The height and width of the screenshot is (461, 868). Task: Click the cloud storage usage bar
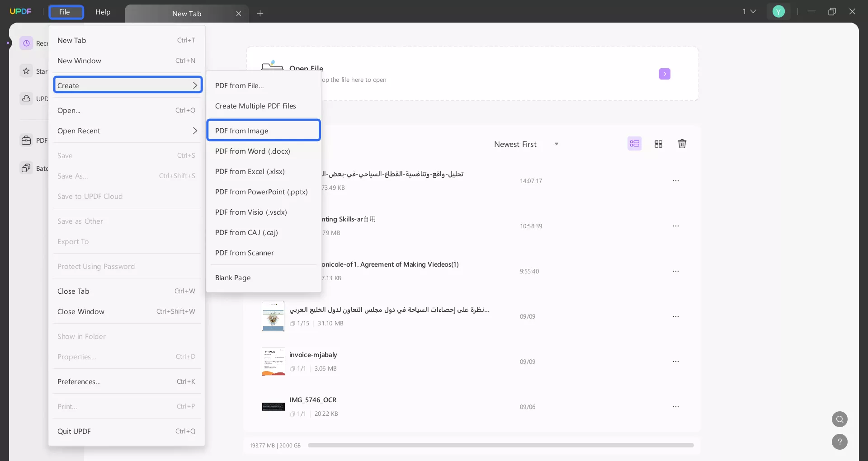coord(501,445)
